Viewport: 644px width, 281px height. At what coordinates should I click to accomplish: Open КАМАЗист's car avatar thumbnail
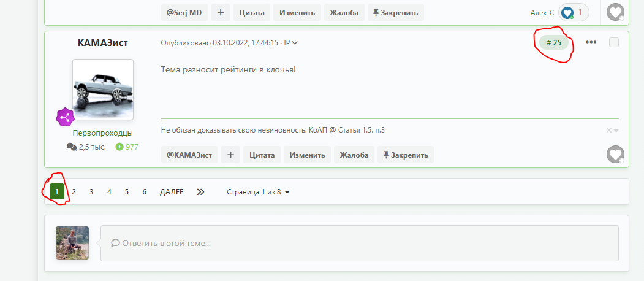pos(103,90)
